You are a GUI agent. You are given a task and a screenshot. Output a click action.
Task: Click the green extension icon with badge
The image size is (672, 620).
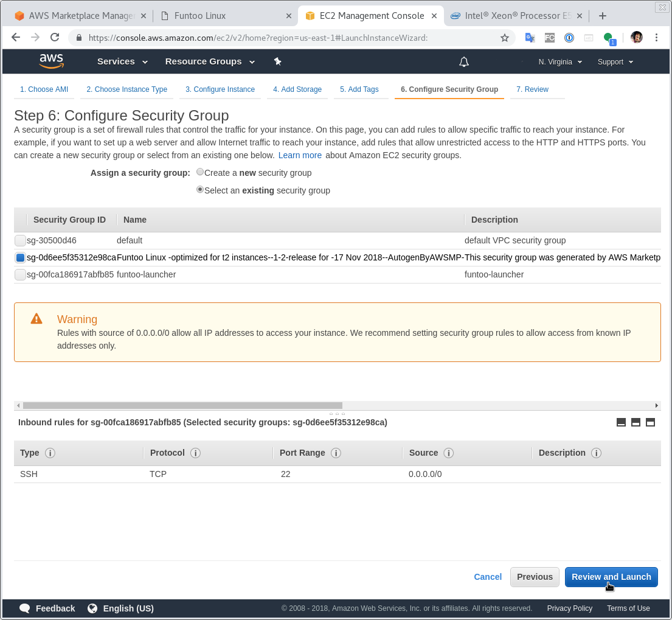[x=609, y=38]
